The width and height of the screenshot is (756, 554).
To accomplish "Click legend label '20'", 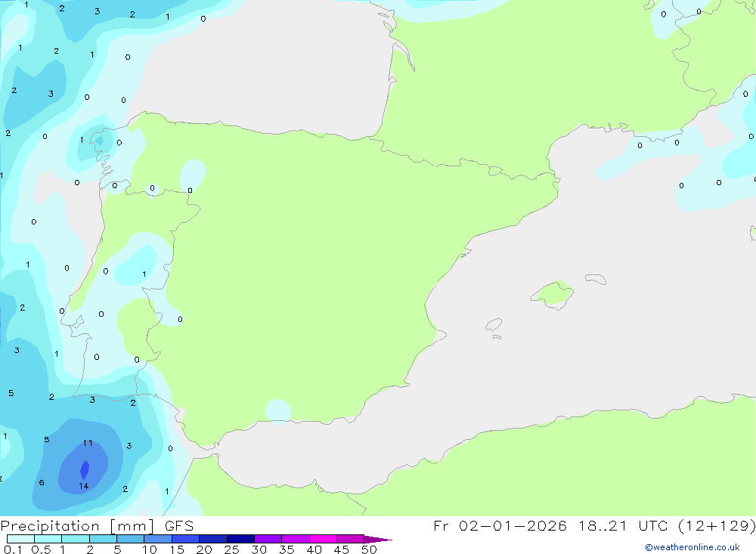I will tap(204, 549).
